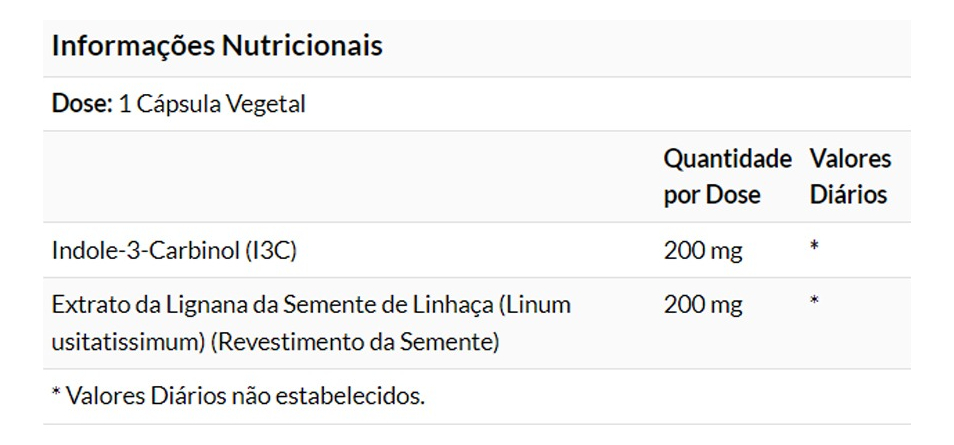954x445 pixels.
Task: Click the asterisk in the Indole-3-Carbinol row
Action: pyautogui.click(x=815, y=246)
